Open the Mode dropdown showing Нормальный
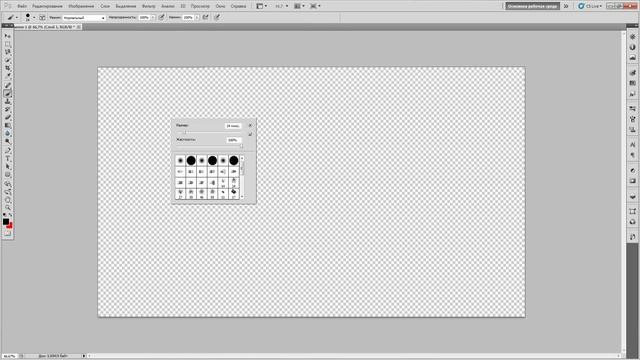The width and height of the screenshot is (640, 360). coord(84,18)
